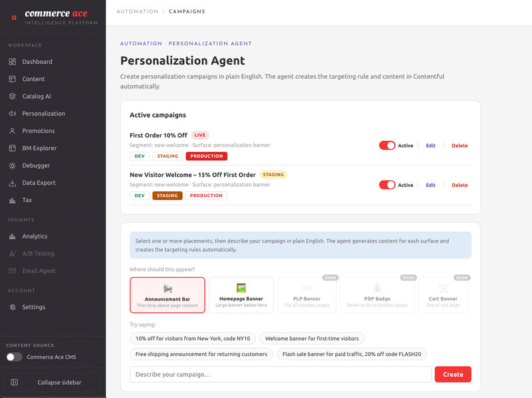Click the red Create button
Screen dimensions: 532x398
pos(453,374)
